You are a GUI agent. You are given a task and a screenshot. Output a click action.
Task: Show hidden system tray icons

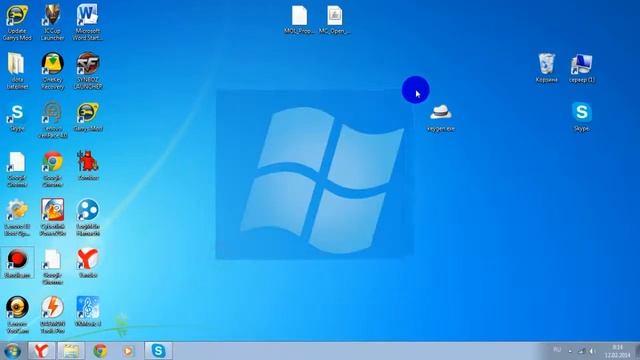(x=570, y=351)
